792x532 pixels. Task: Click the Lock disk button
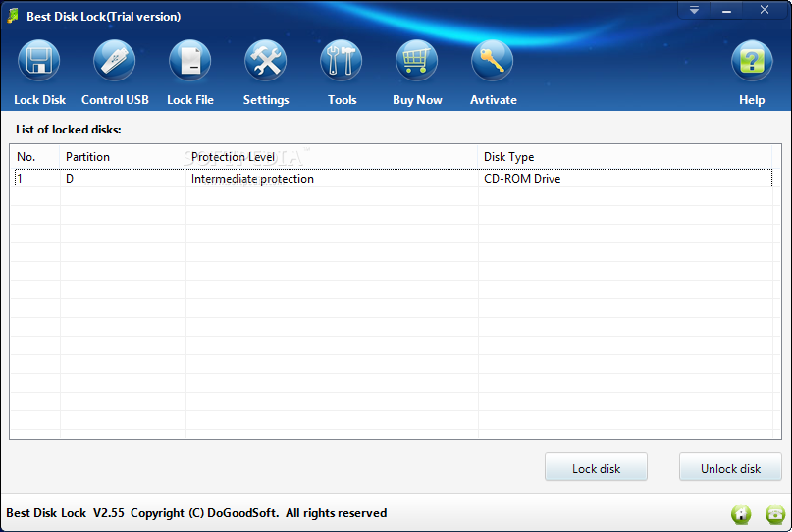pos(596,467)
